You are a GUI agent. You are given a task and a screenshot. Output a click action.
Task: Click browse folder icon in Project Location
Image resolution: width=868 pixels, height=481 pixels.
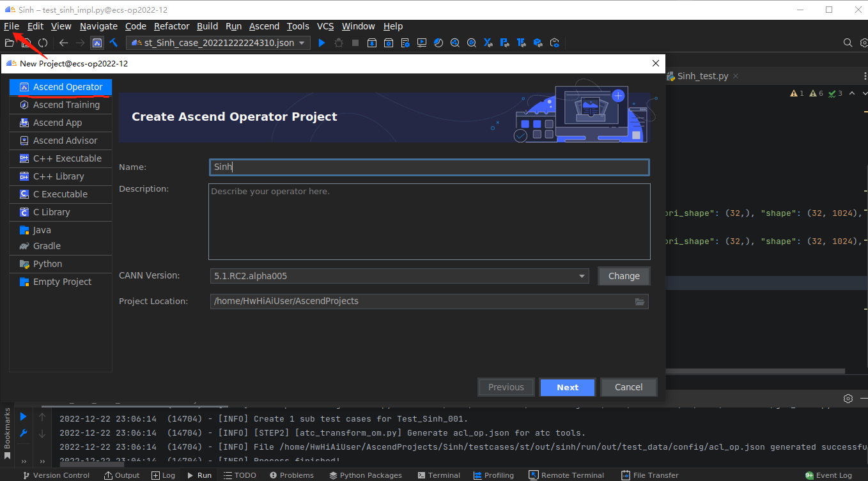(x=640, y=302)
